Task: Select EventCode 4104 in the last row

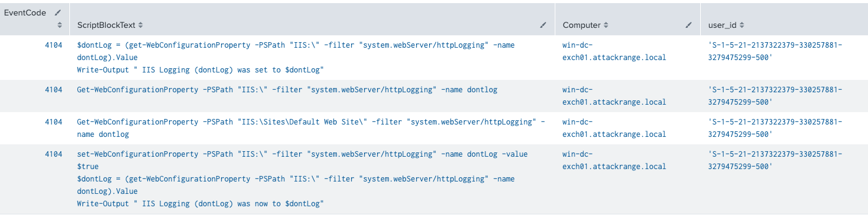Action: 54,154
